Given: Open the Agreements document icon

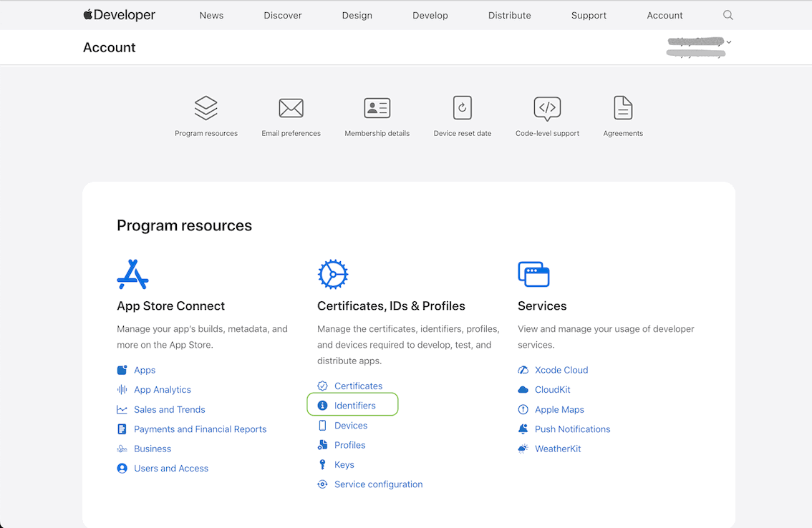Looking at the screenshot, I should (623, 107).
